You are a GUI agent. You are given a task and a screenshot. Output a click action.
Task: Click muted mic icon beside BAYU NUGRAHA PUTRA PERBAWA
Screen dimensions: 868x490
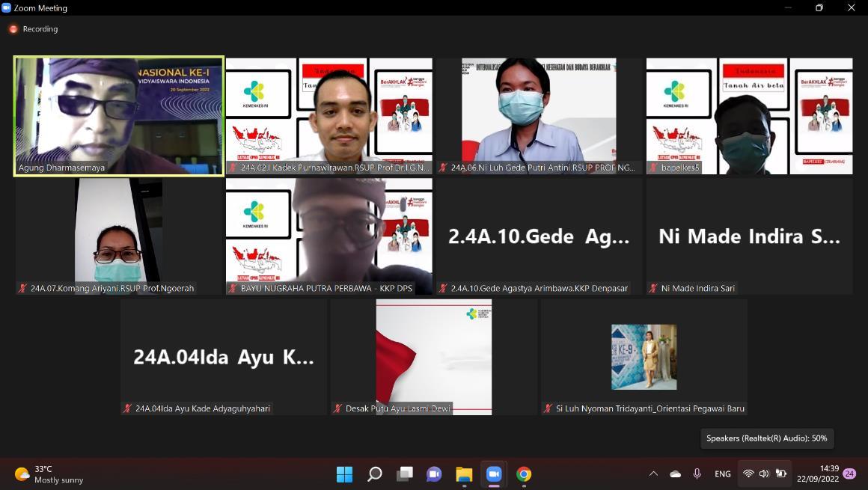(233, 288)
